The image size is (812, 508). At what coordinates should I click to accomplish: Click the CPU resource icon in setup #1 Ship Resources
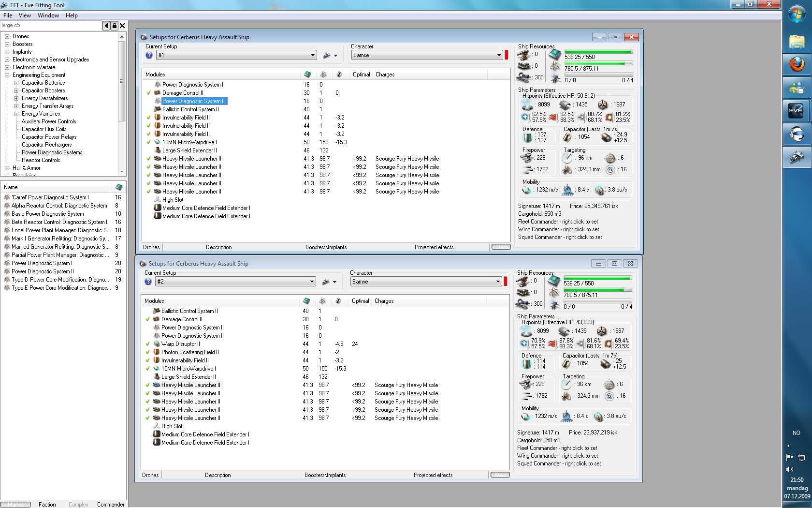point(555,55)
